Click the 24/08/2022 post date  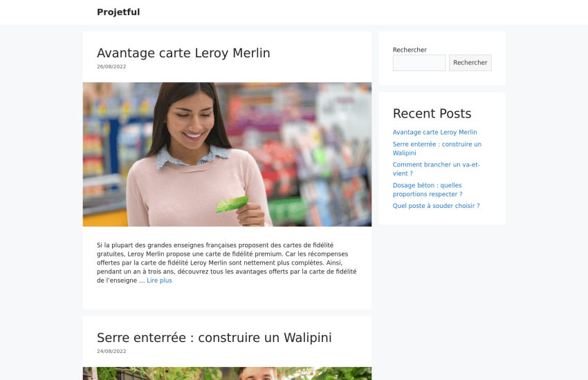pyautogui.click(x=111, y=351)
